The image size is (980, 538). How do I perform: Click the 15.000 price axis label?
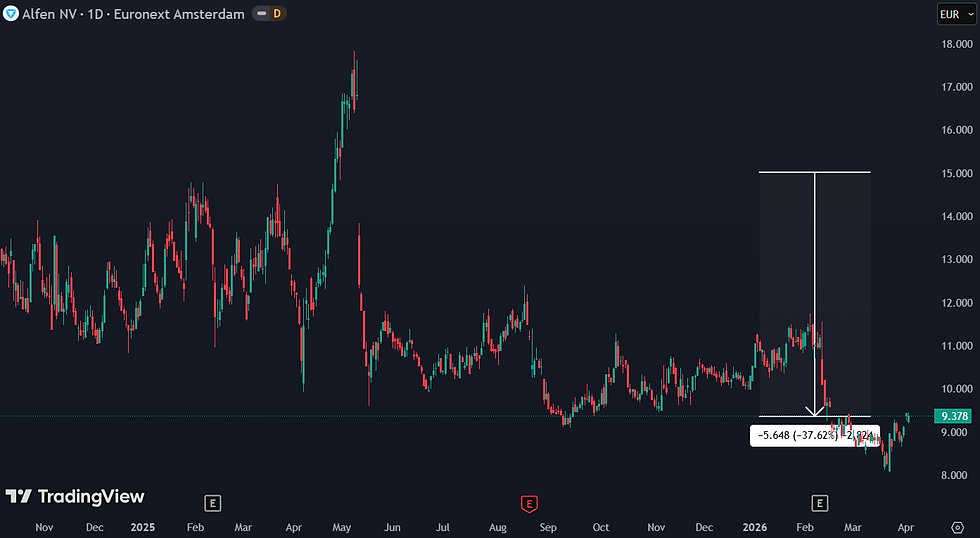pos(957,173)
